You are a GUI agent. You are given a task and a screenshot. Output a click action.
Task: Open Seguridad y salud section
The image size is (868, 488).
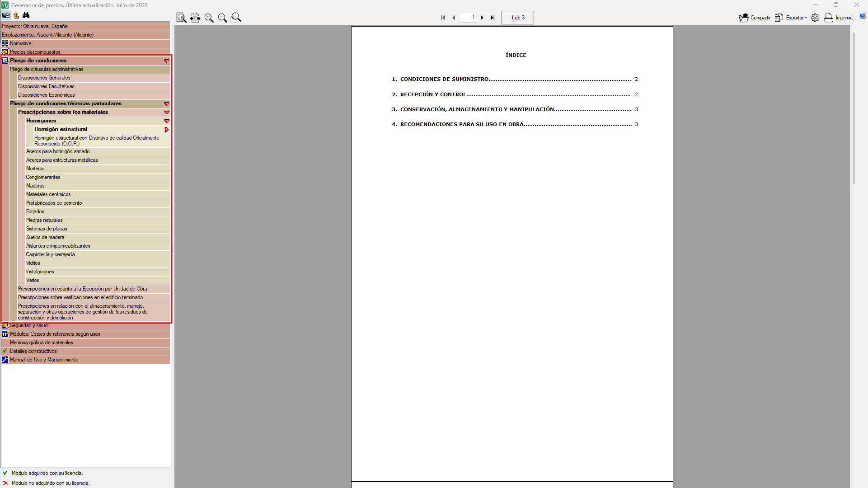tap(29, 326)
